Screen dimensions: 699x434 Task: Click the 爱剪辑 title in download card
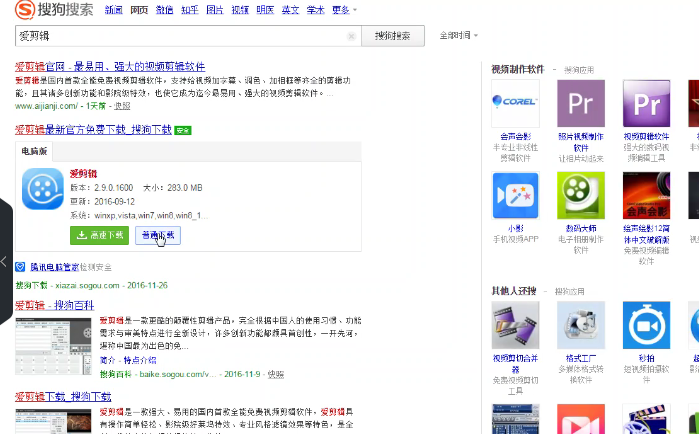(x=83, y=174)
